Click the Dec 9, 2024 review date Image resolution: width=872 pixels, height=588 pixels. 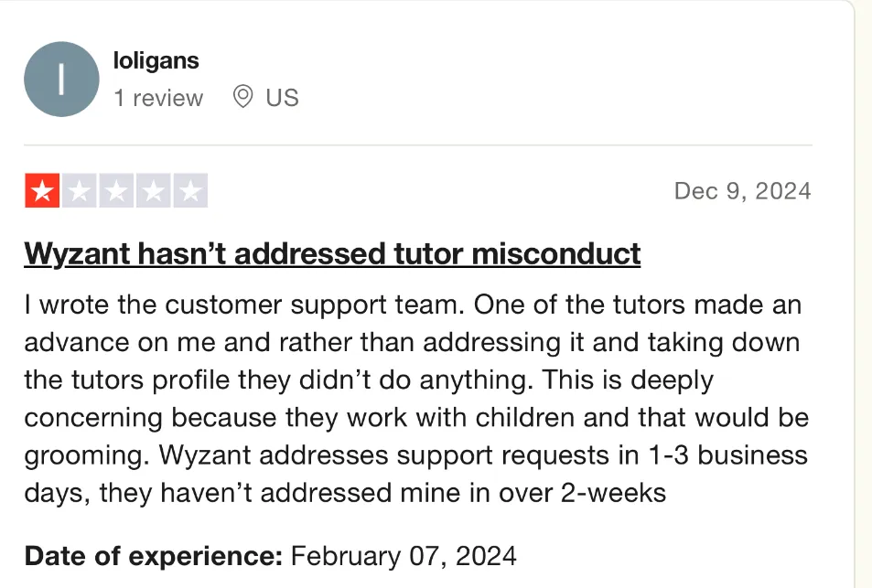click(742, 191)
